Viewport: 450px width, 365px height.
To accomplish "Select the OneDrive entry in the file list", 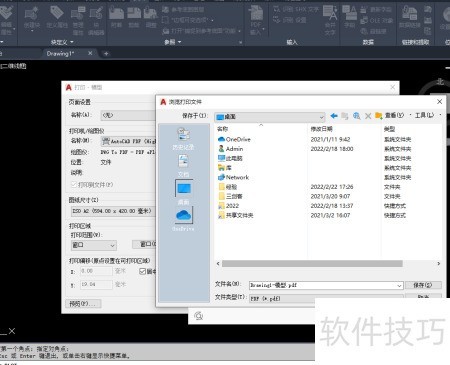I will (234, 139).
